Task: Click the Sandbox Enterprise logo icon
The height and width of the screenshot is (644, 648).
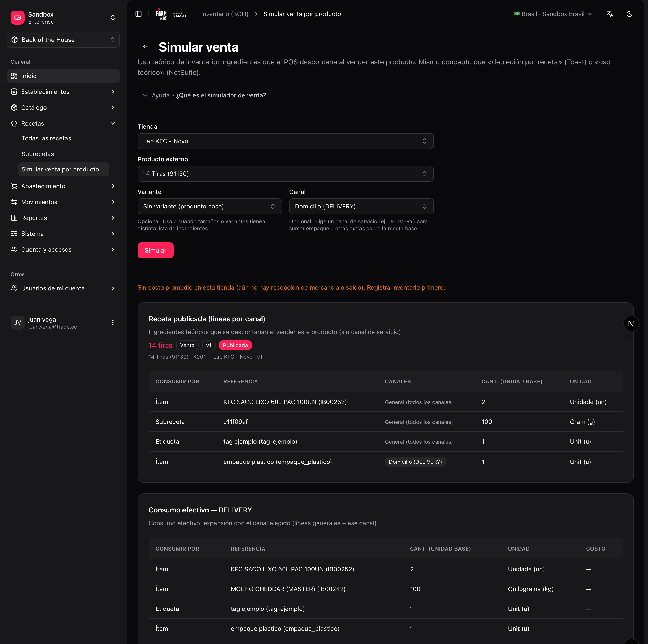Action: [17, 17]
